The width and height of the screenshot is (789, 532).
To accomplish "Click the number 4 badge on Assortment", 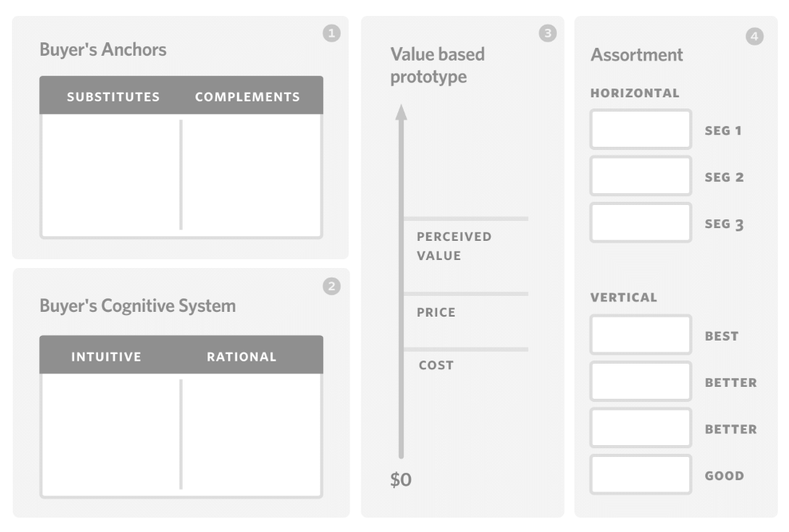I will click(x=754, y=36).
